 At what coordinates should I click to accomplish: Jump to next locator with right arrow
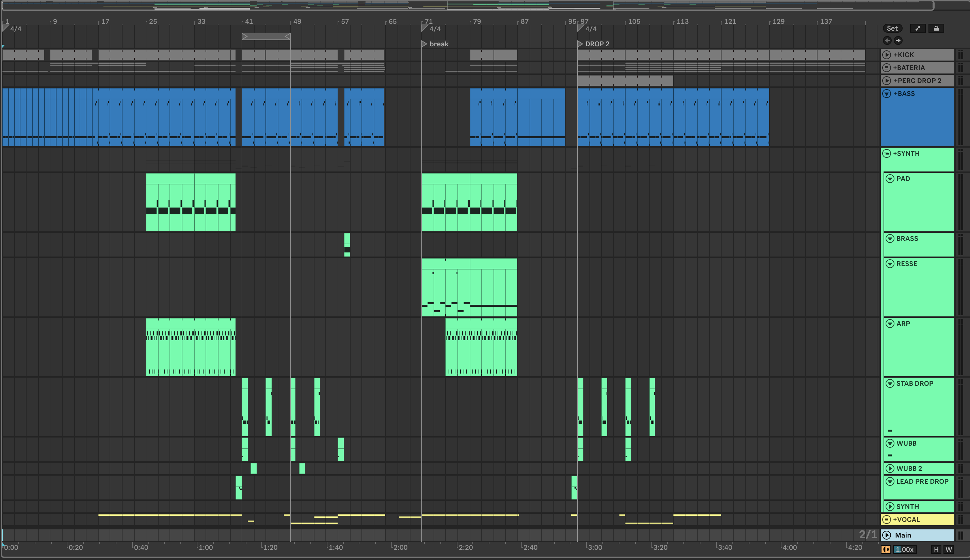tap(898, 40)
